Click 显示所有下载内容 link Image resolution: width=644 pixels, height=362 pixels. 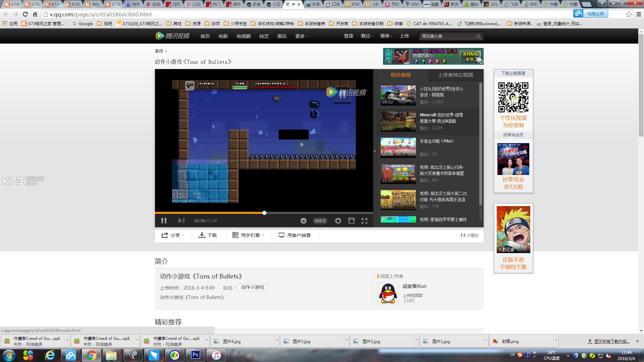tap(609, 341)
